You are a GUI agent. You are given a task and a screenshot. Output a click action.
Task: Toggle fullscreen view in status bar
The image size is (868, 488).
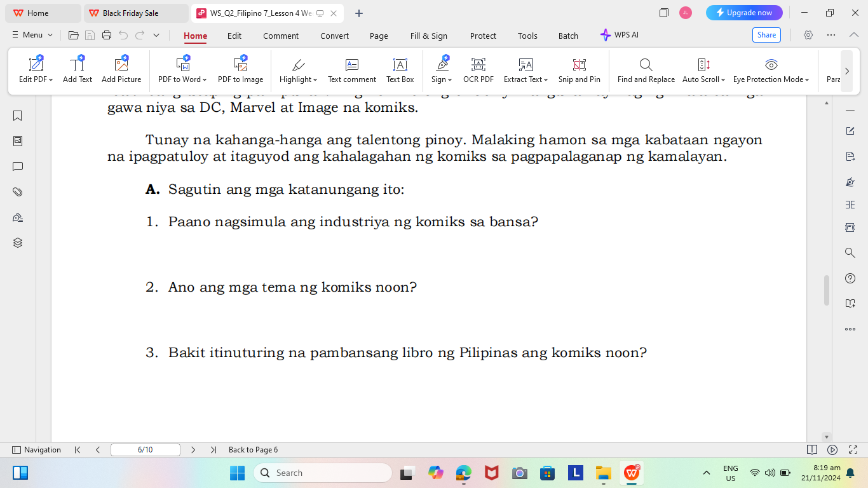(x=853, y=450)
